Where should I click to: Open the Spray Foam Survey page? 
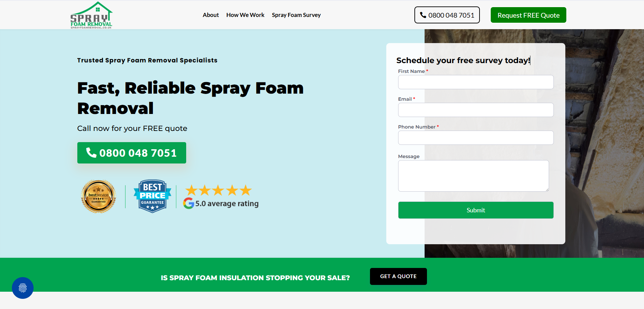click(x=296, y=15)
